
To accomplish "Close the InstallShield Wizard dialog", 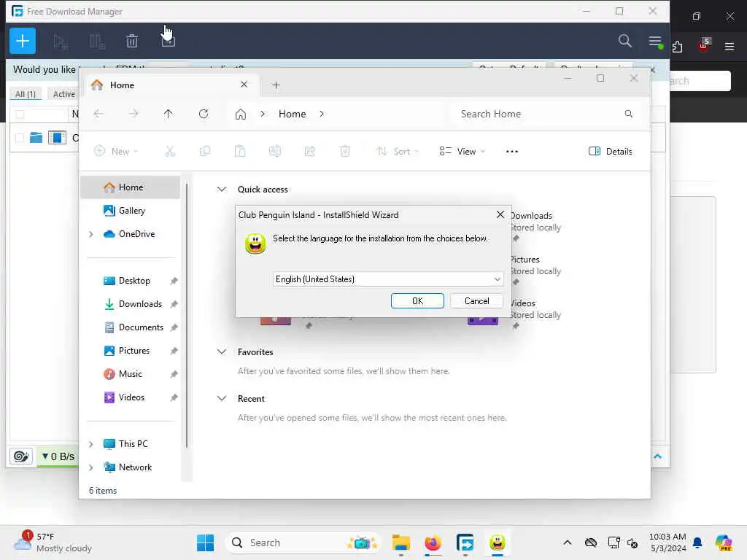I will 500,215.
